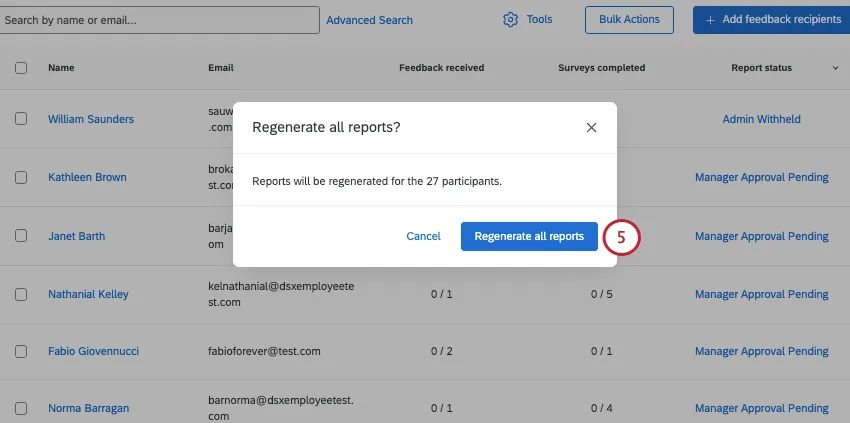Select William Saunders row checkbox

tap(21, 119)
